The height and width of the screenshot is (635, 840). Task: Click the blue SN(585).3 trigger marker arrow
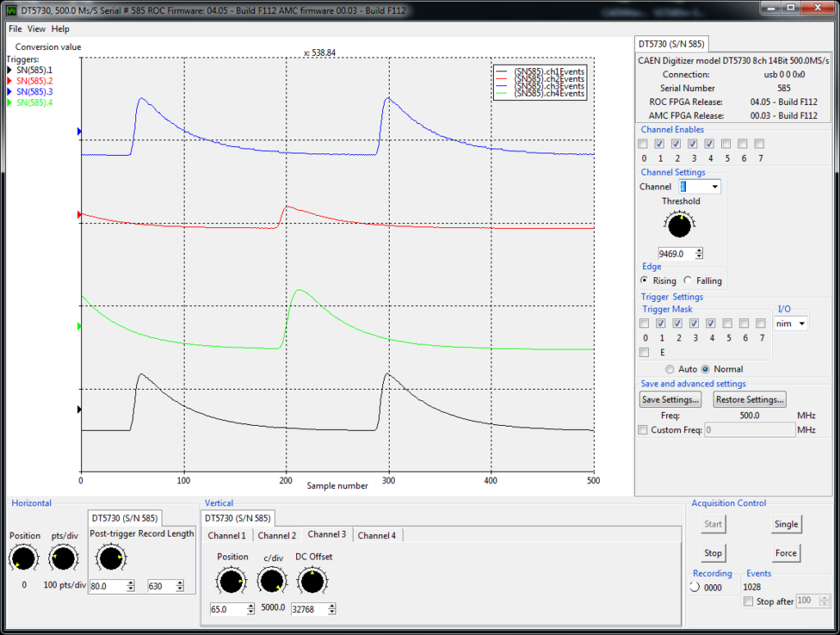80,131
